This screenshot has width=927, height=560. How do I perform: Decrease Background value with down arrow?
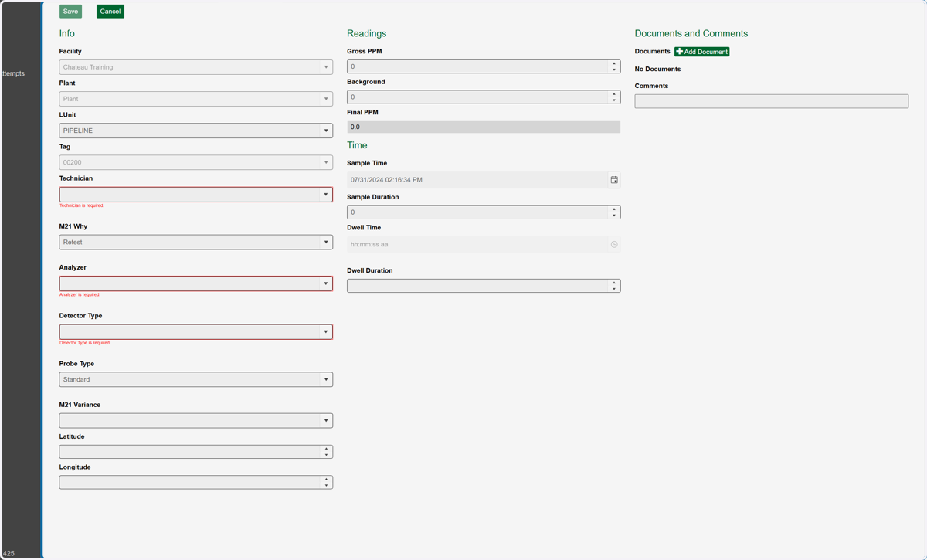614,100
